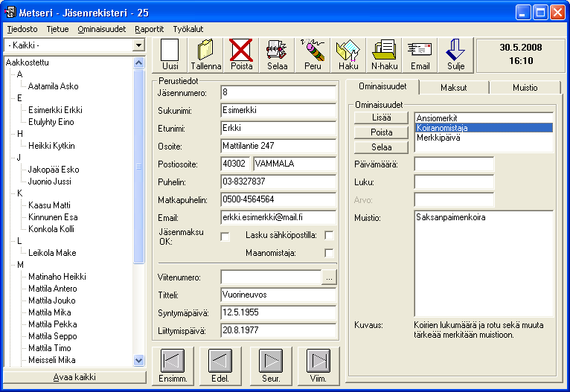
Task: Open the Ominaisuudet menu bar item
Action: pyautogui.click(x=101, y=29)
